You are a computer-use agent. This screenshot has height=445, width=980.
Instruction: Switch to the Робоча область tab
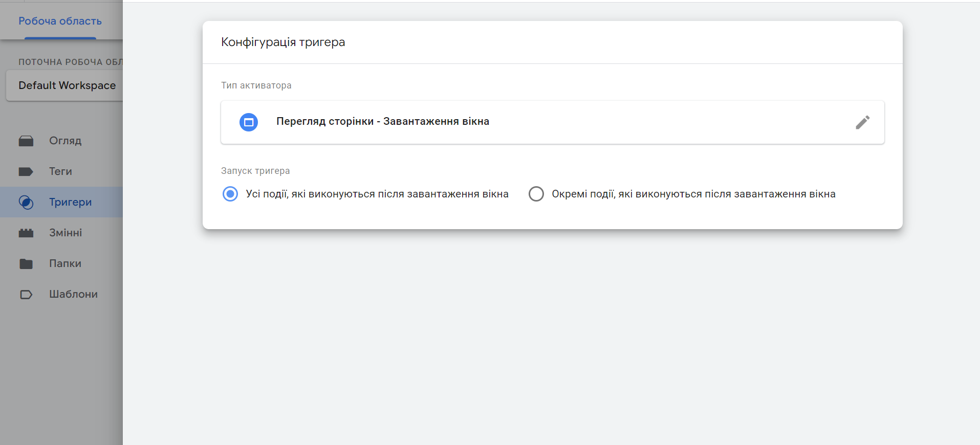coord(60,21)
